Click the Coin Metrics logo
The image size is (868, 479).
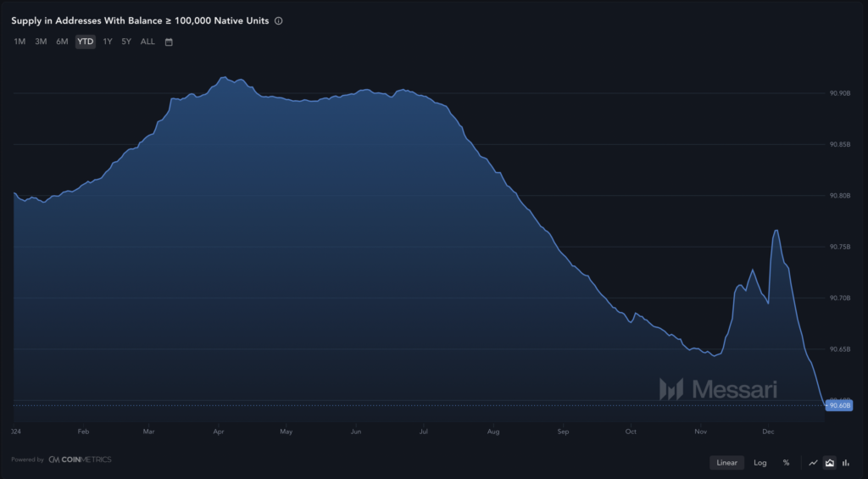pos(80,460)
